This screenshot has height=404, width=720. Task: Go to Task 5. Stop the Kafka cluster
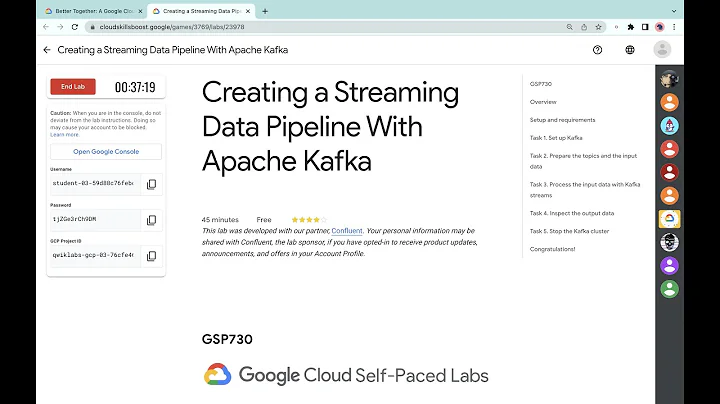tap(569, 231)
